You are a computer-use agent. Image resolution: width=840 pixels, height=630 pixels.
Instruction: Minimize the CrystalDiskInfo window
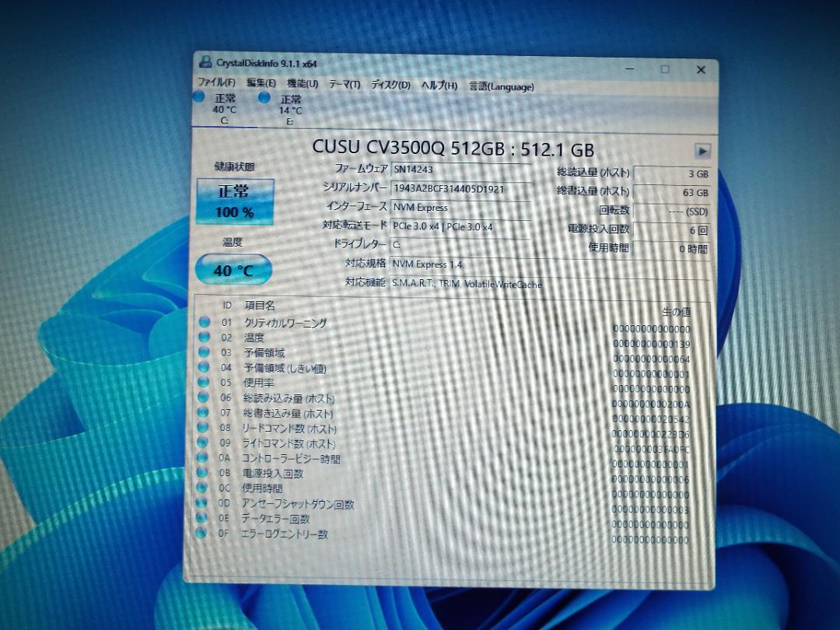[630, 68]
